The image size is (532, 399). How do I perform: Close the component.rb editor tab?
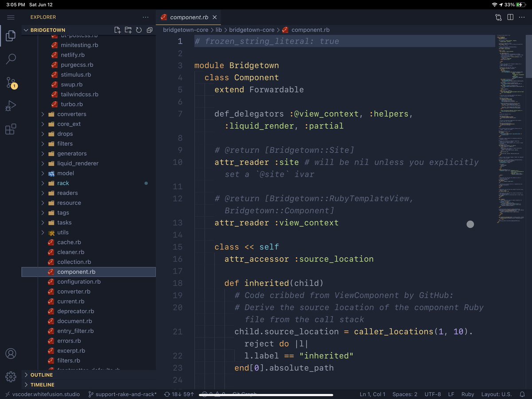pos(215,17)
